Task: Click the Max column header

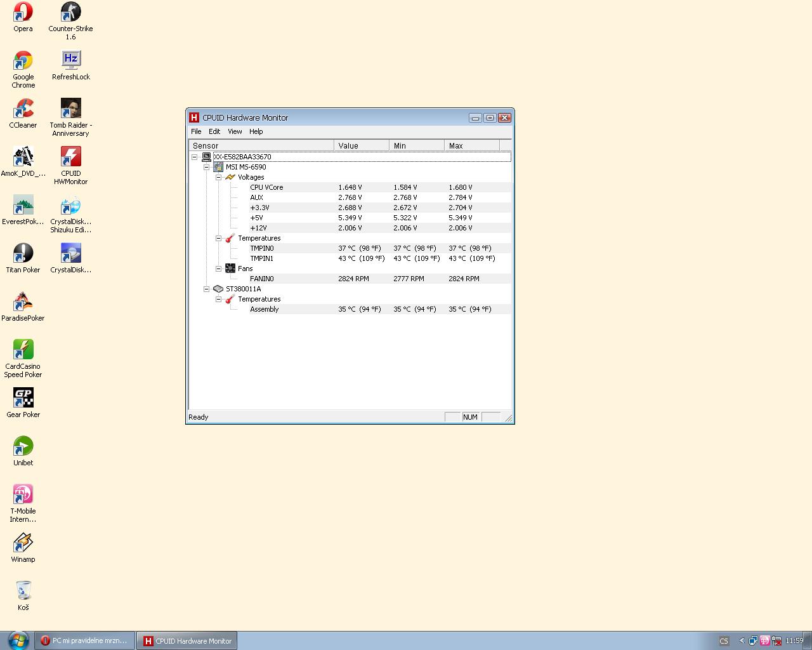Action: pos(472,145)
